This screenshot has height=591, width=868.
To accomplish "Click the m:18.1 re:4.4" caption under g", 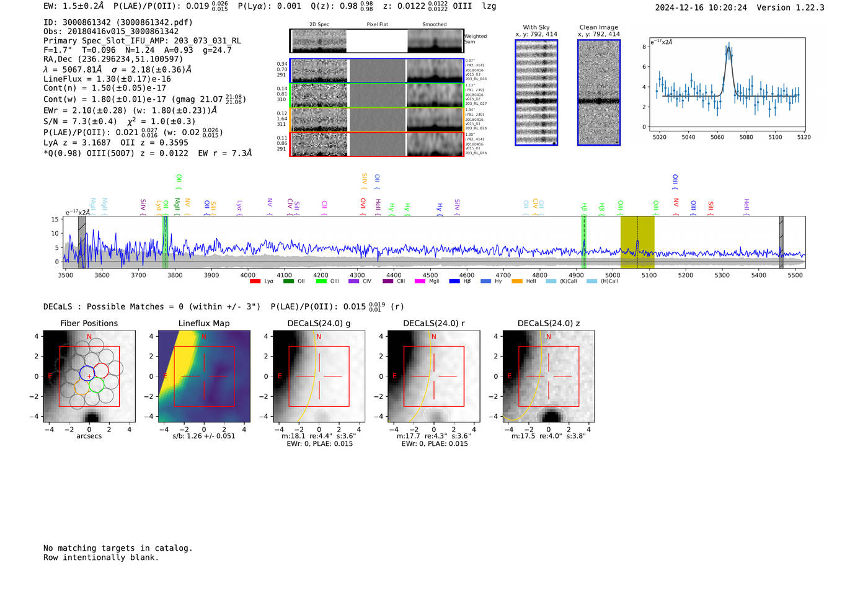I will pyautogui.click(x=319, y=436).
